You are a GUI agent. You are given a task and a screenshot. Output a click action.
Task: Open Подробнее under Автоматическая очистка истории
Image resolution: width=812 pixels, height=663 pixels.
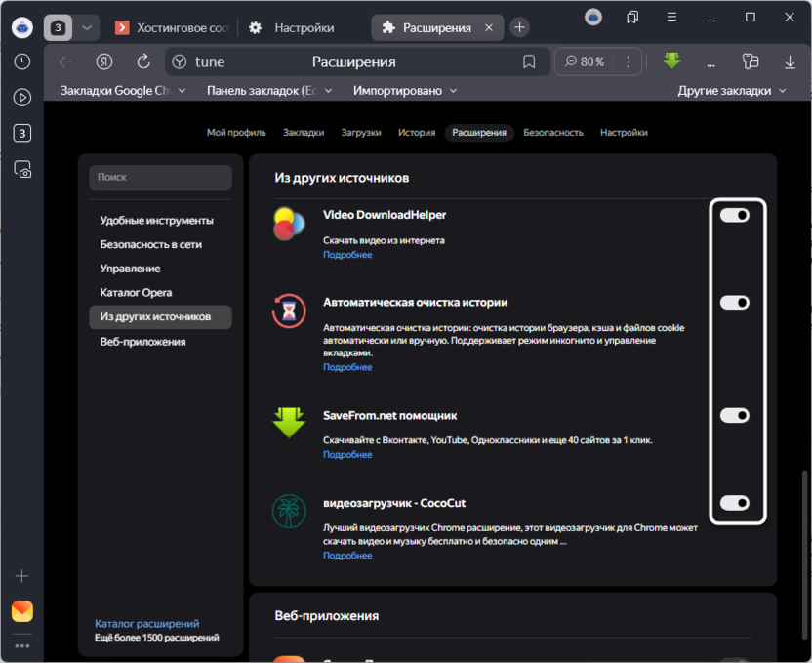pos(347,367)
